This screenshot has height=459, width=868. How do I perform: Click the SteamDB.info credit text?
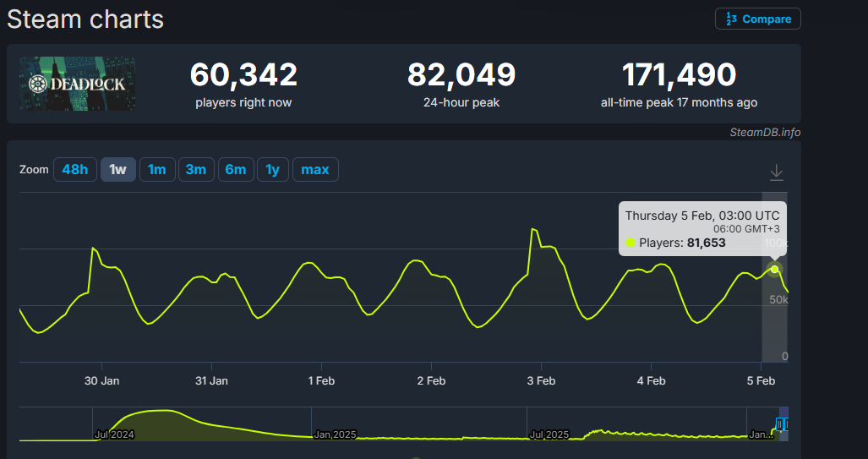coord(765,133)
